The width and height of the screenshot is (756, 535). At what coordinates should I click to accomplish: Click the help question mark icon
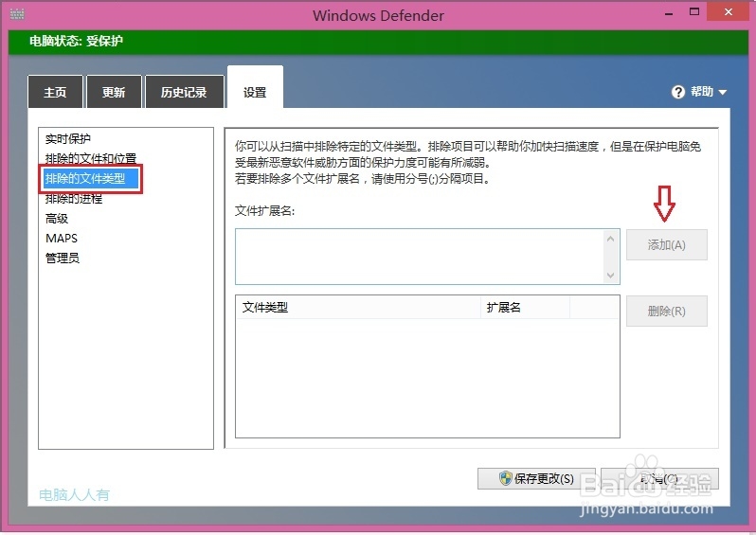pos(678,92)
